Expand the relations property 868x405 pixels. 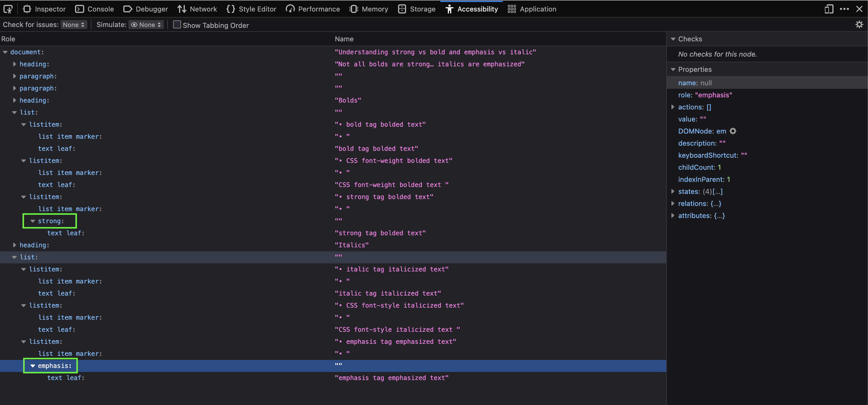coord(673,203)
